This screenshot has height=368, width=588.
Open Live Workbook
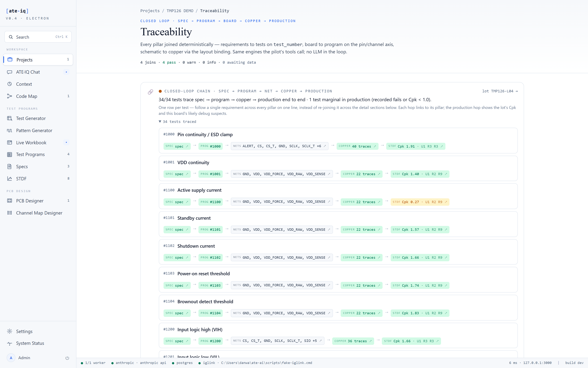click(38, 142)
